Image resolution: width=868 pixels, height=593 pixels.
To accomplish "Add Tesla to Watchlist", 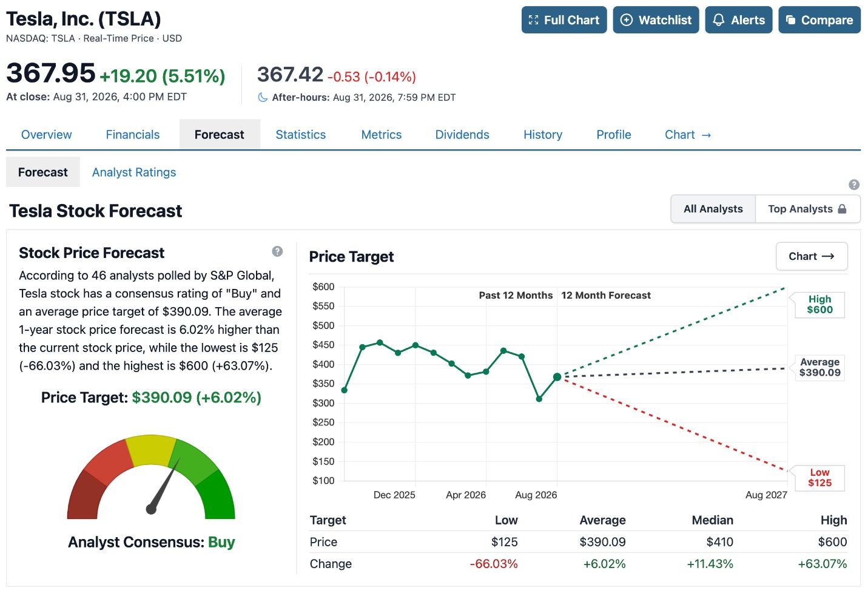I will tap(656, 20).
